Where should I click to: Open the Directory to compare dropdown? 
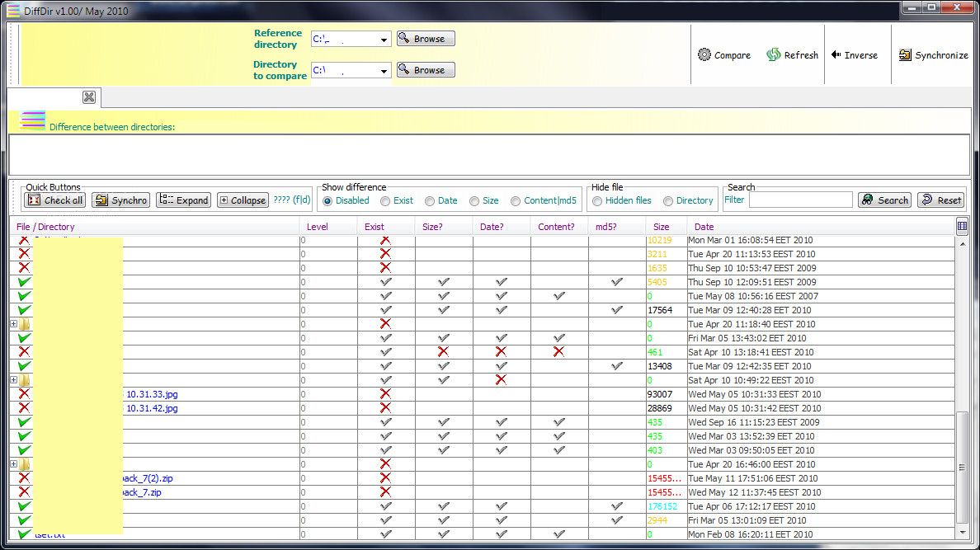point(384,71)
